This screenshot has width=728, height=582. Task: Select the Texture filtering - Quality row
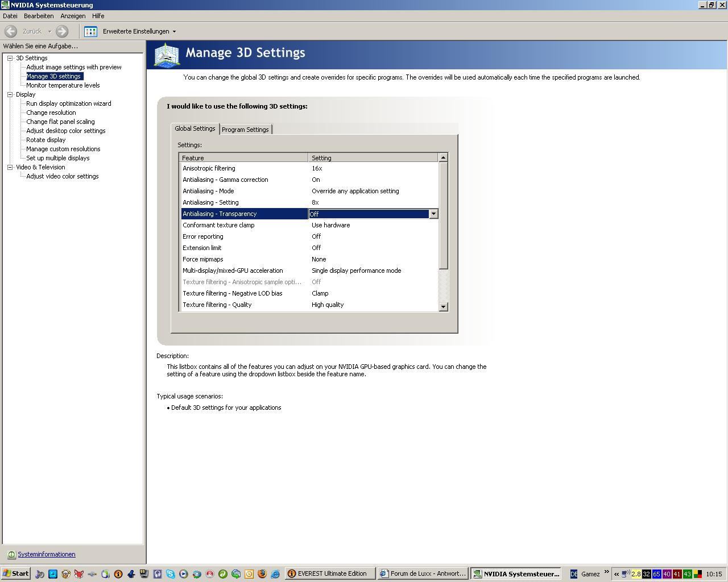pyautogui.click(x=309, y=305)
